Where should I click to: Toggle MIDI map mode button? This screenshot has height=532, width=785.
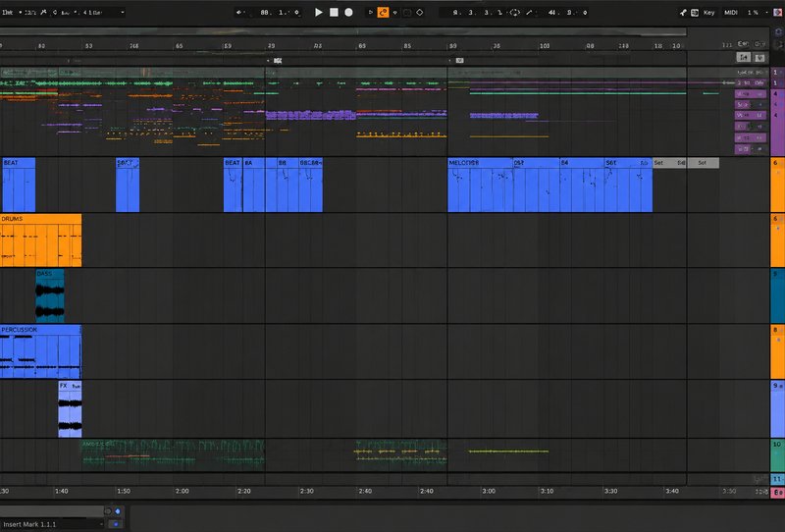tap(731, 12)
